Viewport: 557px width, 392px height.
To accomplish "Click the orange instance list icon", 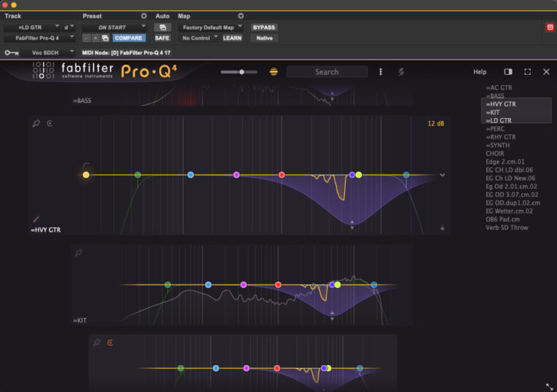I will (274, 72).
